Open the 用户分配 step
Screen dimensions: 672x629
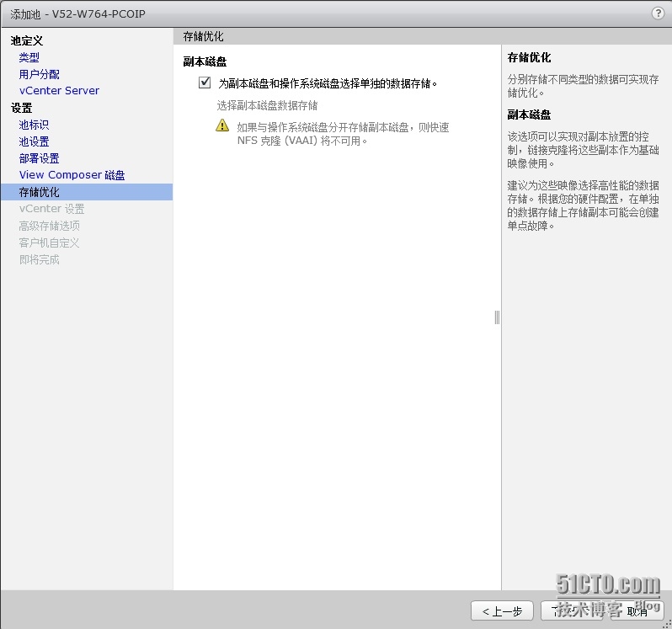tap(39, 74)
